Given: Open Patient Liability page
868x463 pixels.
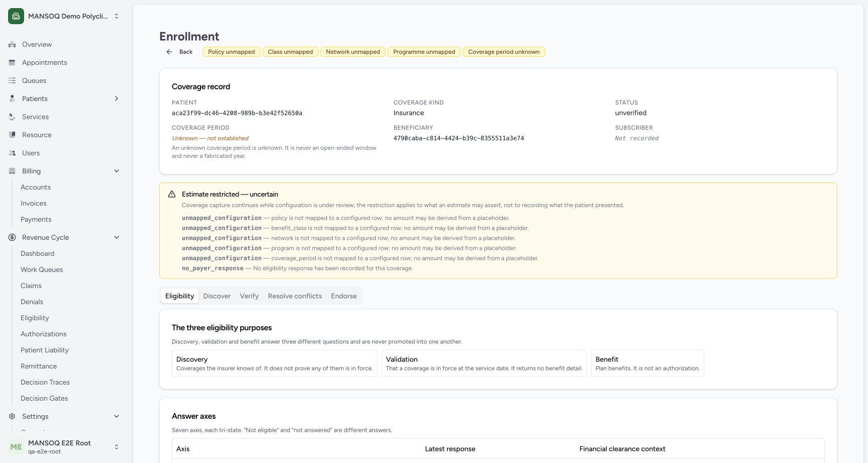Looking at the screenshot, I should (45, 350).
